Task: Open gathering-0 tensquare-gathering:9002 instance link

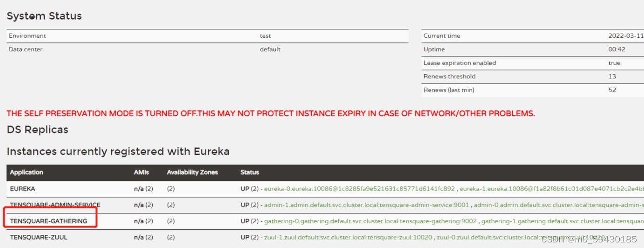Action: click(x=370, y=221)
